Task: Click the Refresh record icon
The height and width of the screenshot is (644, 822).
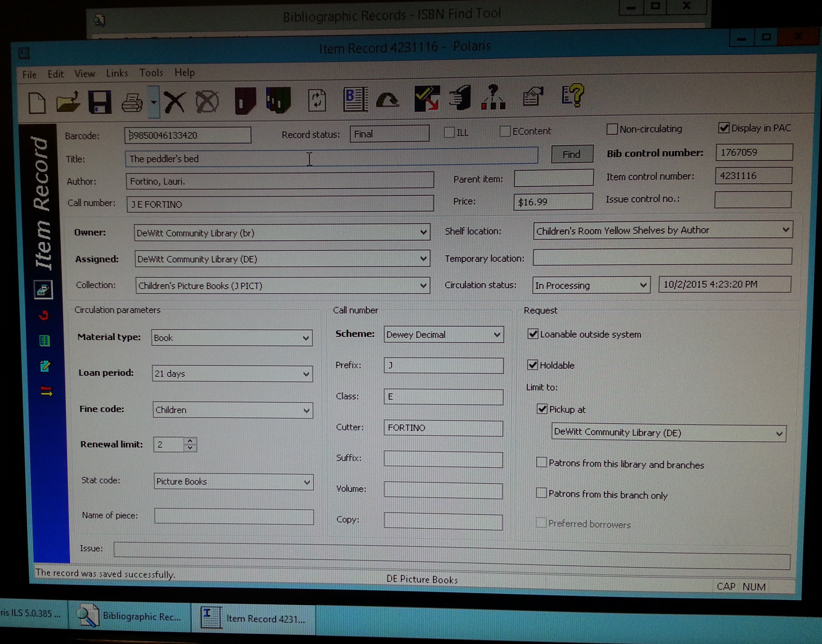Action: [x=317, y=100]
